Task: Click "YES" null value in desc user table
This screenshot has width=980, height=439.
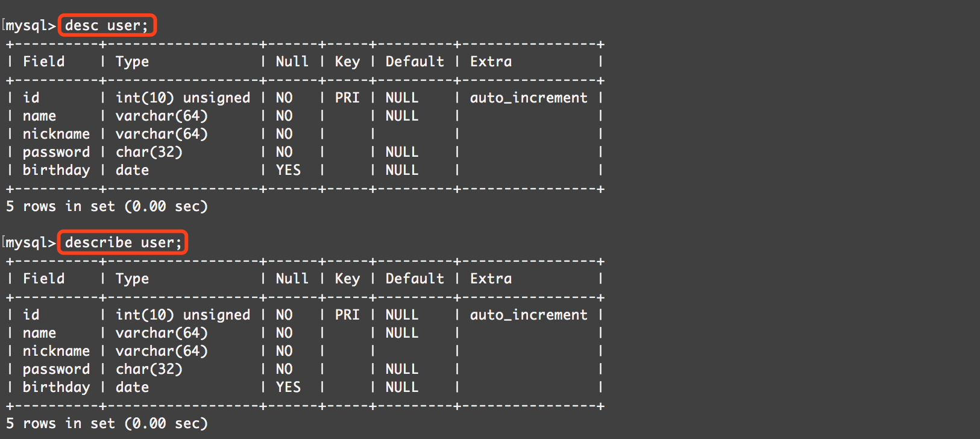Action: [x=288, y=170]
